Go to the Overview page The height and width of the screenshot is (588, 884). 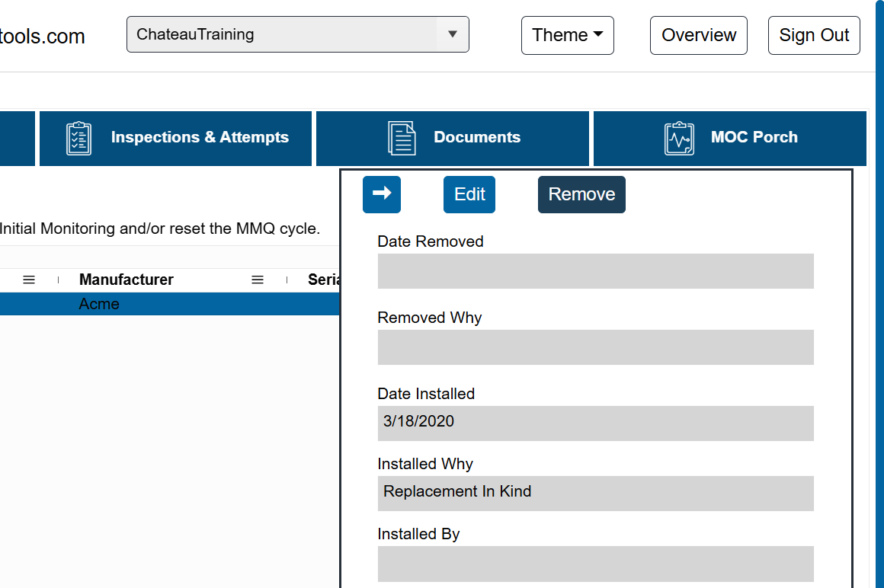click(x=699, y=35)
